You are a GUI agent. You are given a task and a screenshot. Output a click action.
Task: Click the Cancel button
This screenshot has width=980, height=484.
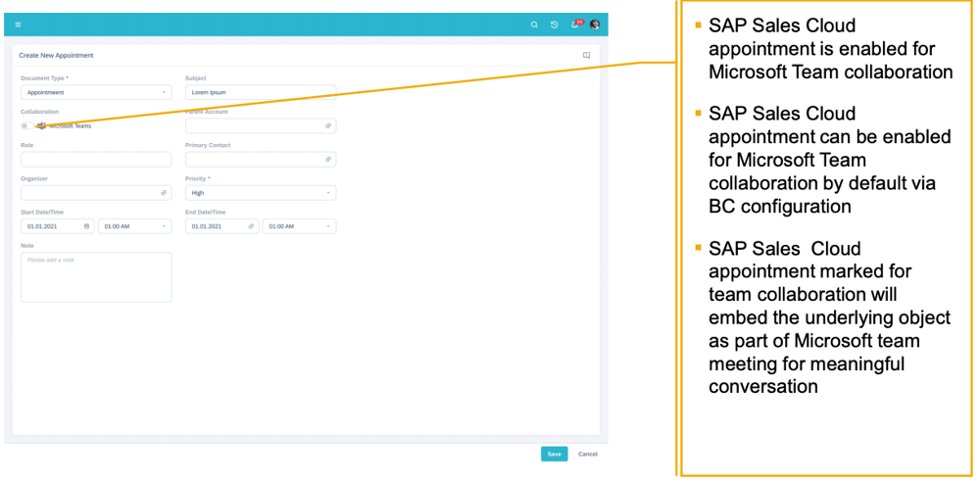587,454
